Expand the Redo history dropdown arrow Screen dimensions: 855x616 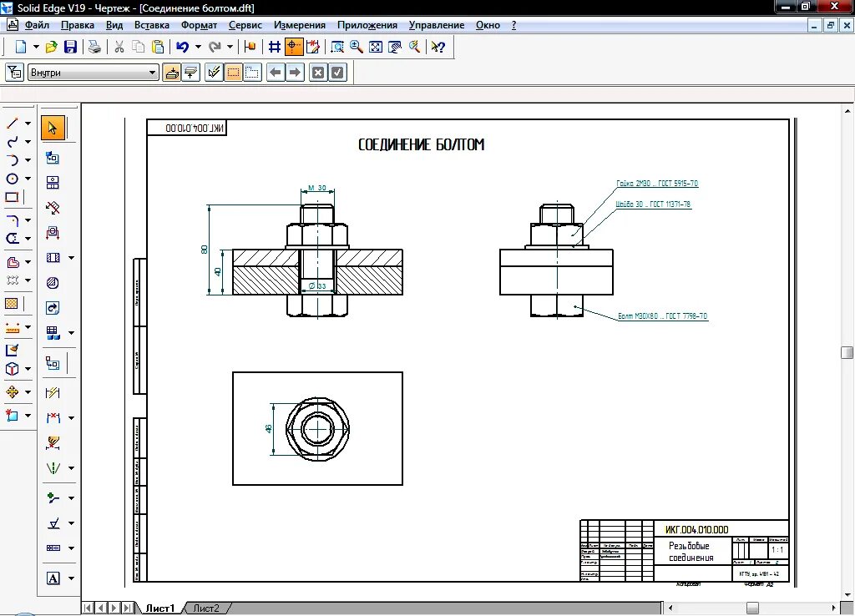coord(230,47)
